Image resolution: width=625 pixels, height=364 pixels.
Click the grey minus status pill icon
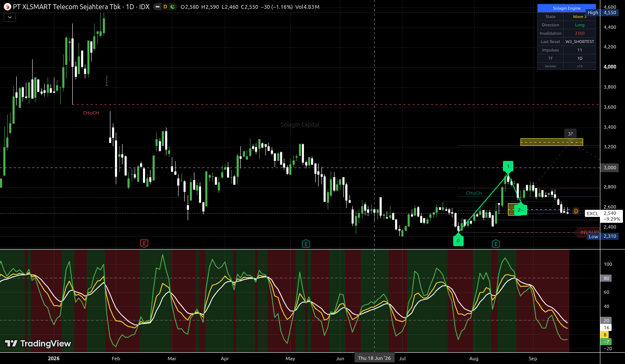click(157, 7)
